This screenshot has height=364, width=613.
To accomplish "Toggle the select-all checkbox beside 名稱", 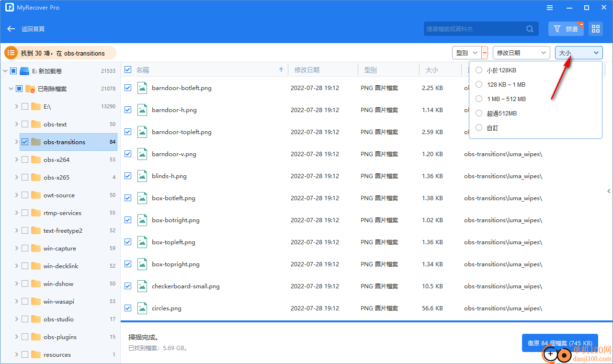I will pos(128,70).
